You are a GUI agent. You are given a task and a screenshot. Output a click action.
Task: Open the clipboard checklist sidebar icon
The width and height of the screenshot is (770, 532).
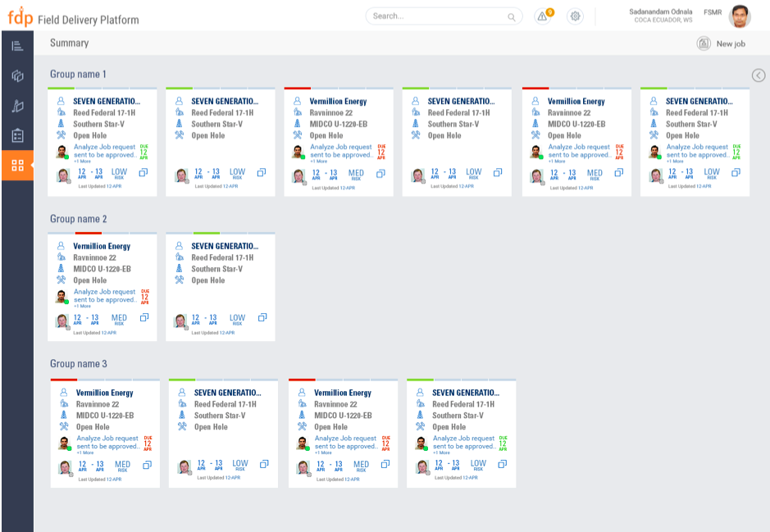(16, 135)
